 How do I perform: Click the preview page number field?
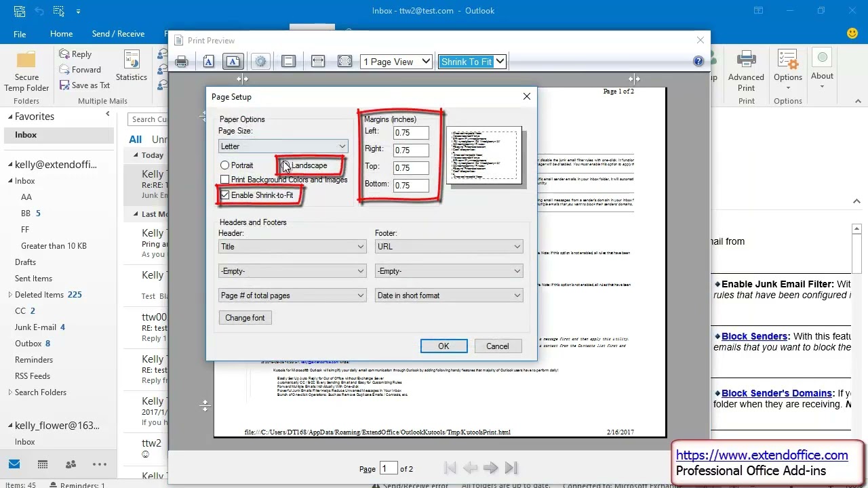coord(389,468)
